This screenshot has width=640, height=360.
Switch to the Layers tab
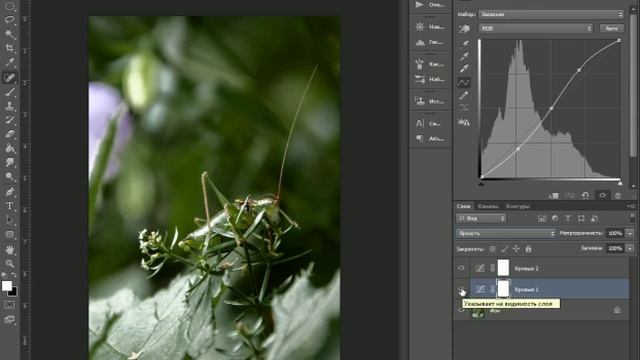pos(463,207)
